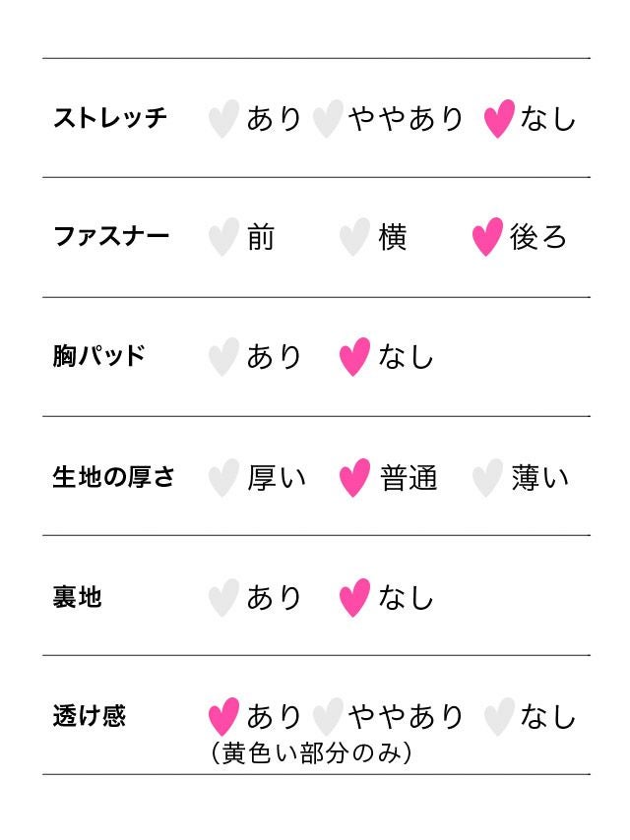This screenshot has width=630, height=840.
Task: Click the 生地の厚さ row label
Action: point(113,478)
